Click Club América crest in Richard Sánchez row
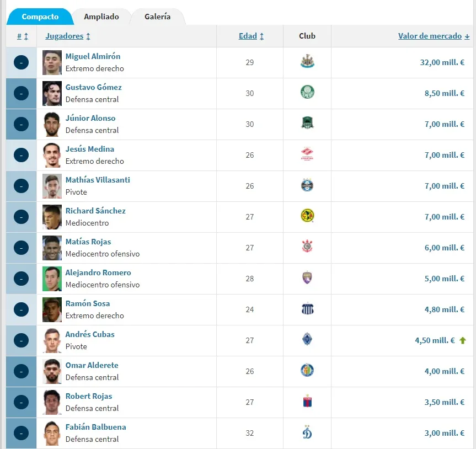The width and height of the screenshot is (476, 449). (307, 216)
